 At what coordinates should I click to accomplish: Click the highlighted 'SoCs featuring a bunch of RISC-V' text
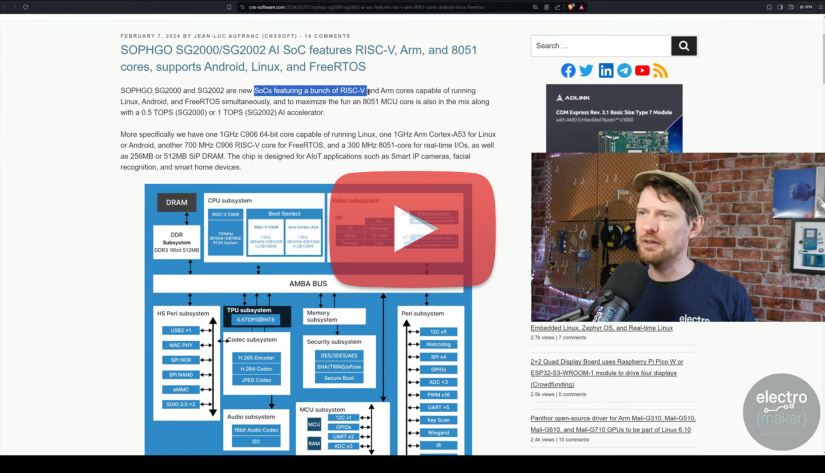click(310, 90)
